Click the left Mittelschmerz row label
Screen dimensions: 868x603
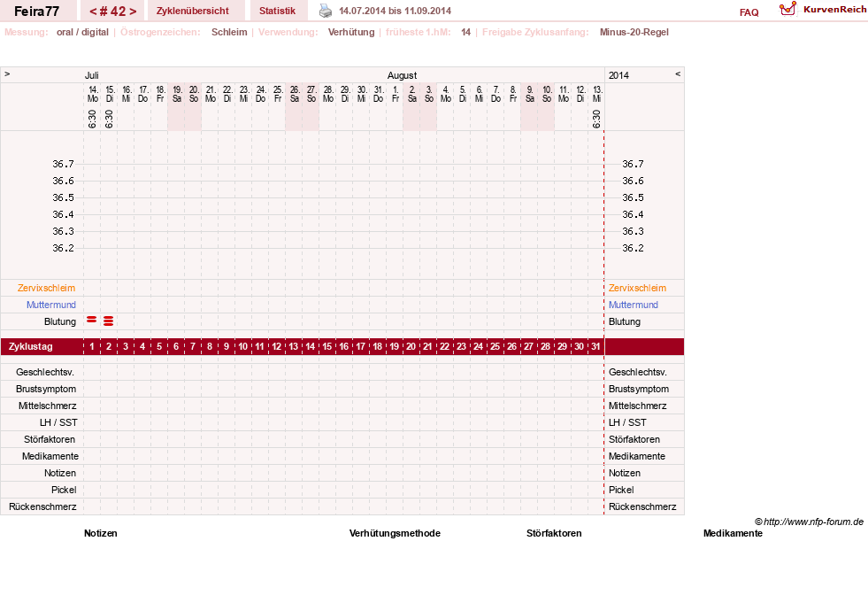(48, 406)
